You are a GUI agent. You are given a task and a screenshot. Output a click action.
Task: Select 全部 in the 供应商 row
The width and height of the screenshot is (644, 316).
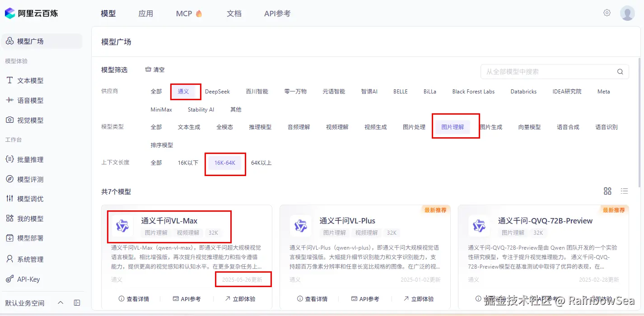(x=156, y=91)
